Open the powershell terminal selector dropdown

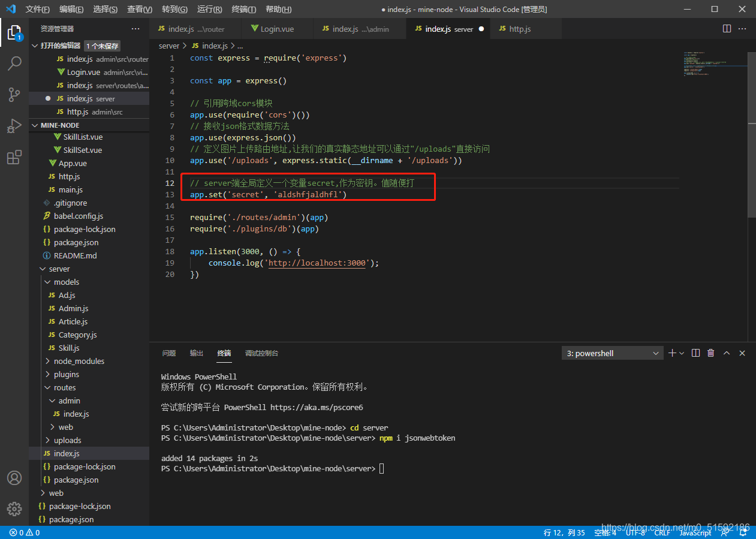coord(612,353)
